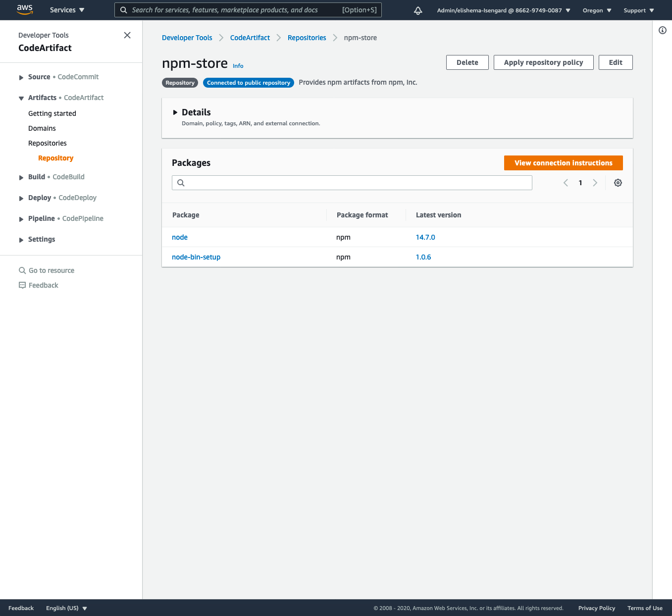672x616 pixels.
Task: Go to next packages page arrow
Action: click(x=595, y=183)
